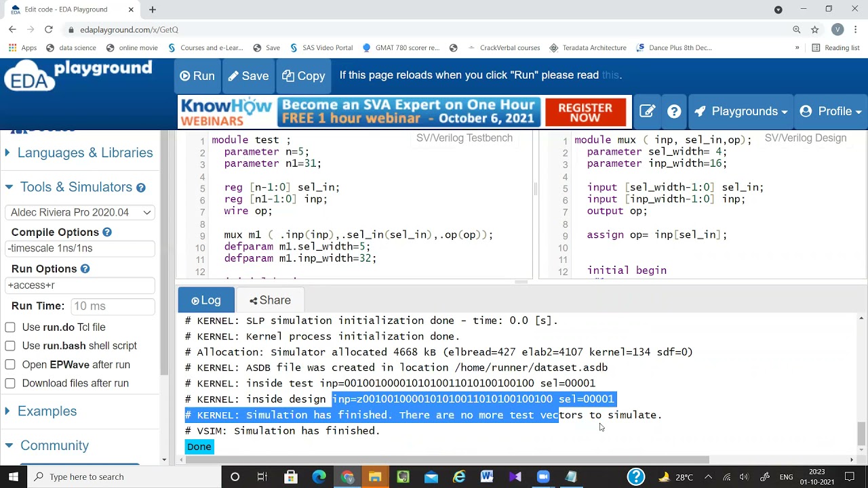
Task: Open the Profile dropdown menu
Action: pos(830,112)
